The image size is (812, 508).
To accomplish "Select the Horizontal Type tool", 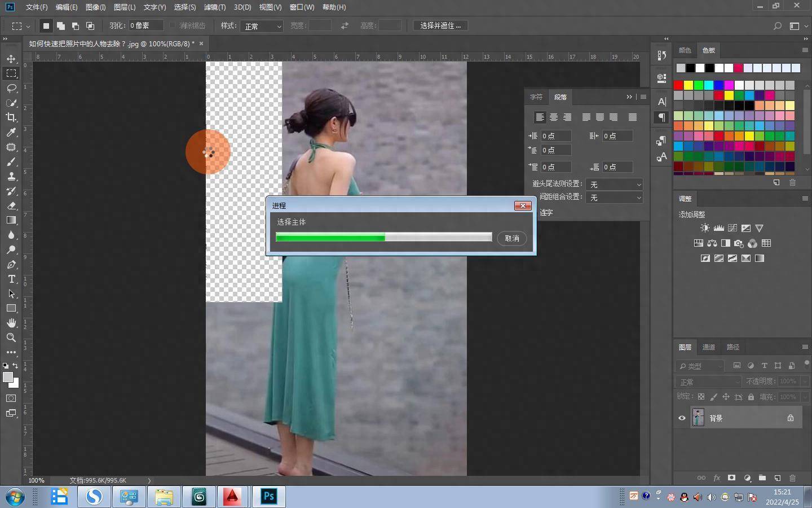I will 11,279.
